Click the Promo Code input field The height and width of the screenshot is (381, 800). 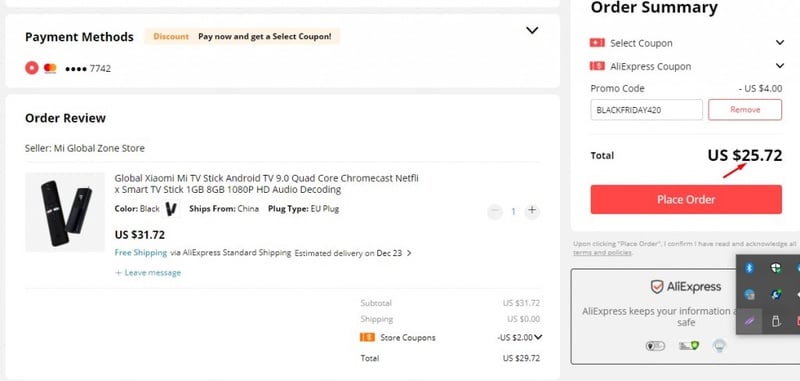(646, 110)
